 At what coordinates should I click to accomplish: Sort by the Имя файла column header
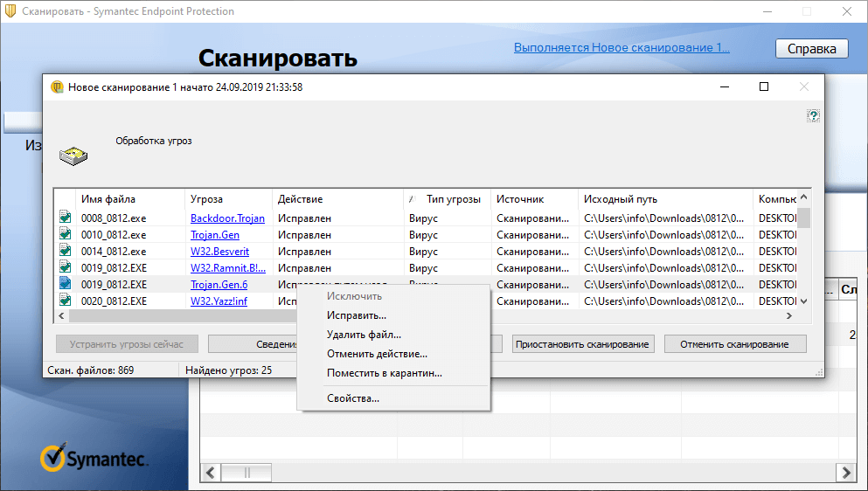click(130, 199)
